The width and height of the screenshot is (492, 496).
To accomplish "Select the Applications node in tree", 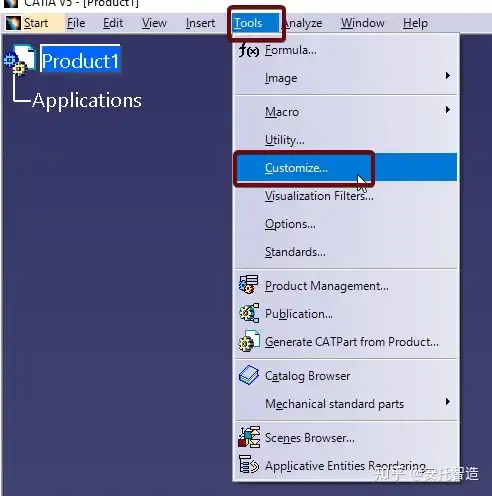I will 87,100.
